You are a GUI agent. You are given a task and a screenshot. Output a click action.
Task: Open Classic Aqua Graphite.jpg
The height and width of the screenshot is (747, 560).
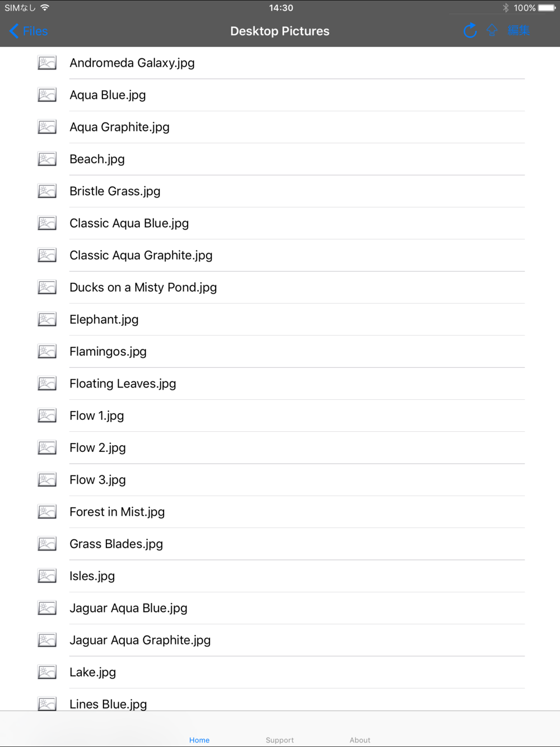[x=280, y=255]
